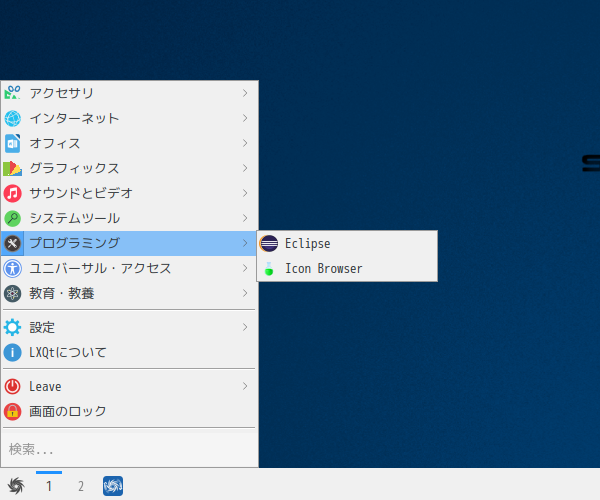Open the グラフィックス menu entry
The height and width of the screenshot is (500, 600).
[129, 168]
